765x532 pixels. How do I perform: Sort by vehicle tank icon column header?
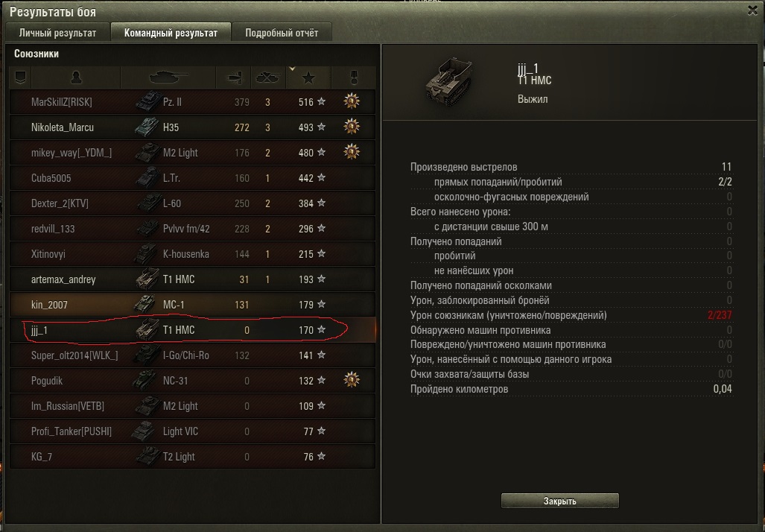coord(168,77)
